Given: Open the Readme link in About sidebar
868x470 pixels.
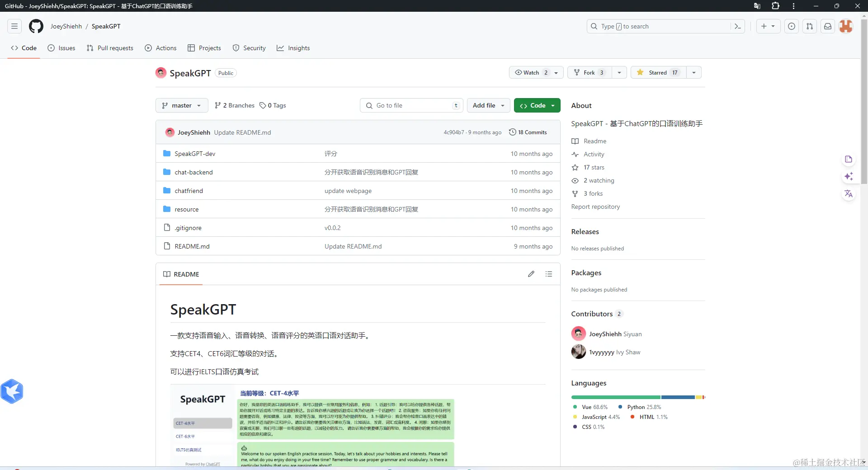Looking at the screenshot, I should [589, 141].
